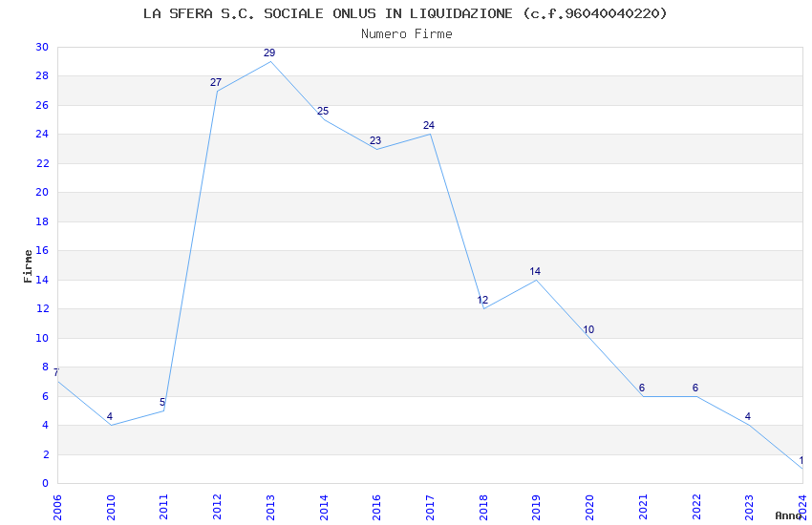Select the data label 14 for 2019

pos(535,271)
